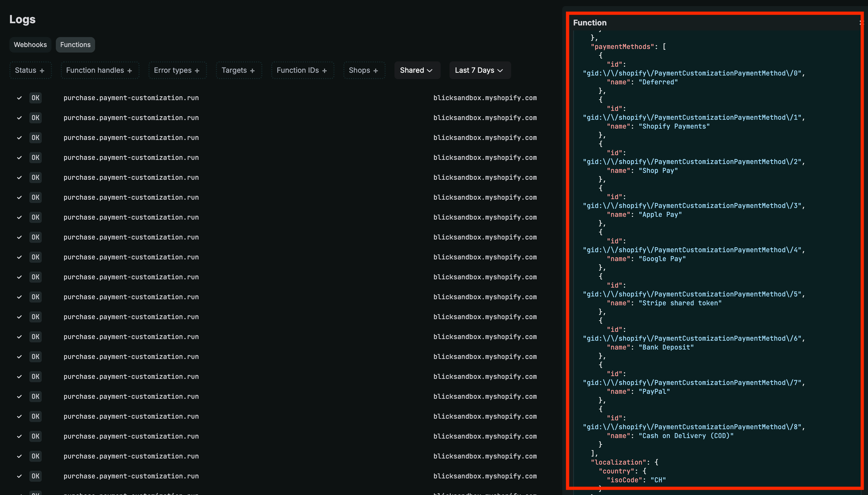The width and height of the screenshot is (868, 495).
Task: Click the name value "Google Pay"
Action: (x=662, y=259)
